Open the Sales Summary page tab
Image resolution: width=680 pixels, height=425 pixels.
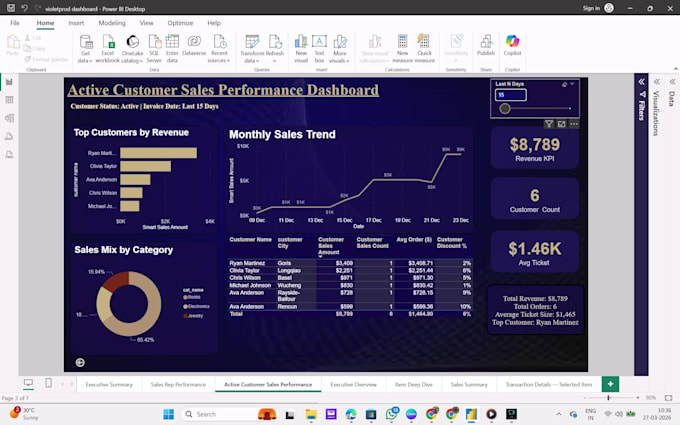[x=469, y=384]
